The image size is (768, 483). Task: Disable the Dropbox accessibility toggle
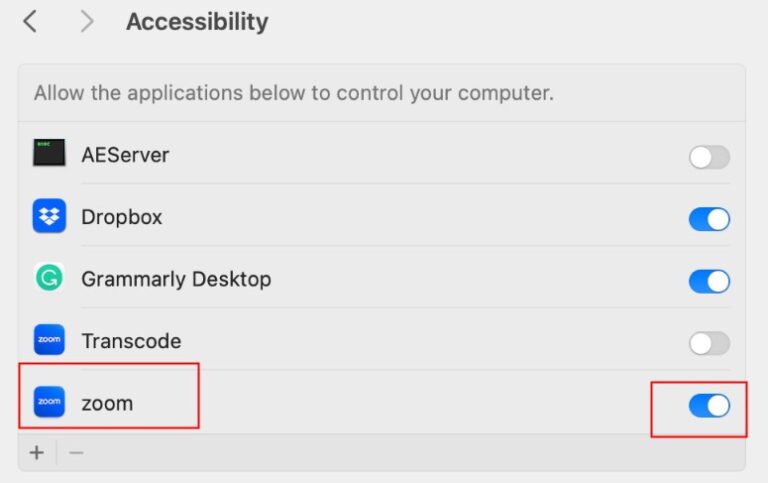point(709,219)
